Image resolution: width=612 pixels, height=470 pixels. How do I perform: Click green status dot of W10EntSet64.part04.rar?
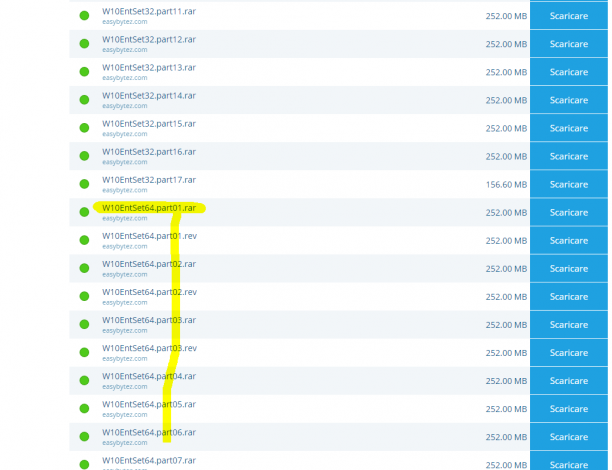point(84,381)
